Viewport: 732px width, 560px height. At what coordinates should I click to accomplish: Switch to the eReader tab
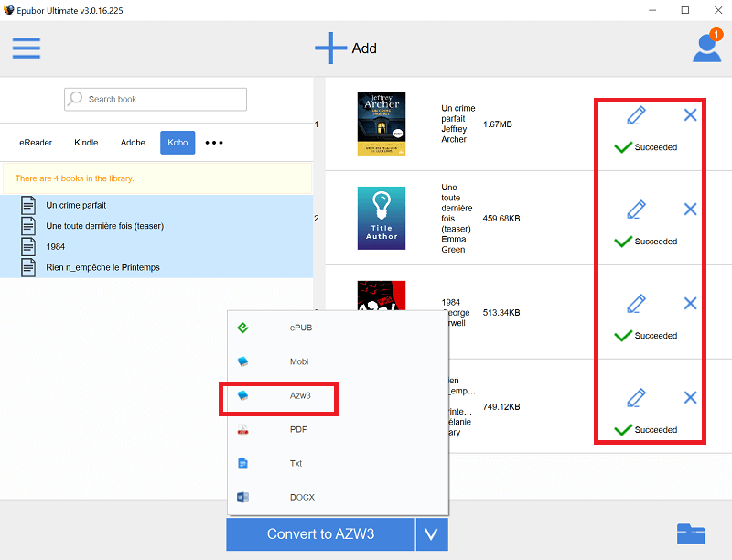[x=36, y=143]
